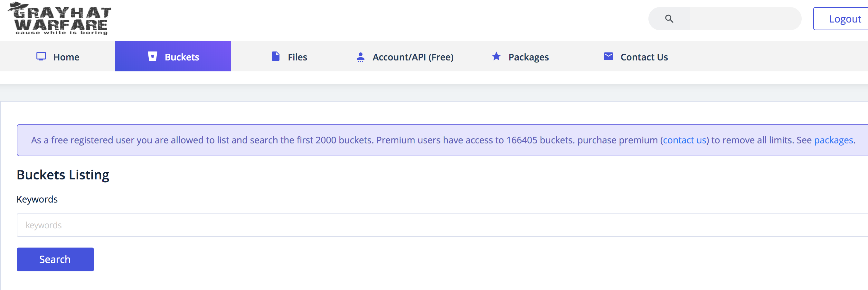Viewport: 868px width, 290px height.
Task: Follow the 'packages' link in the notice
Action: tap(833, 140)
